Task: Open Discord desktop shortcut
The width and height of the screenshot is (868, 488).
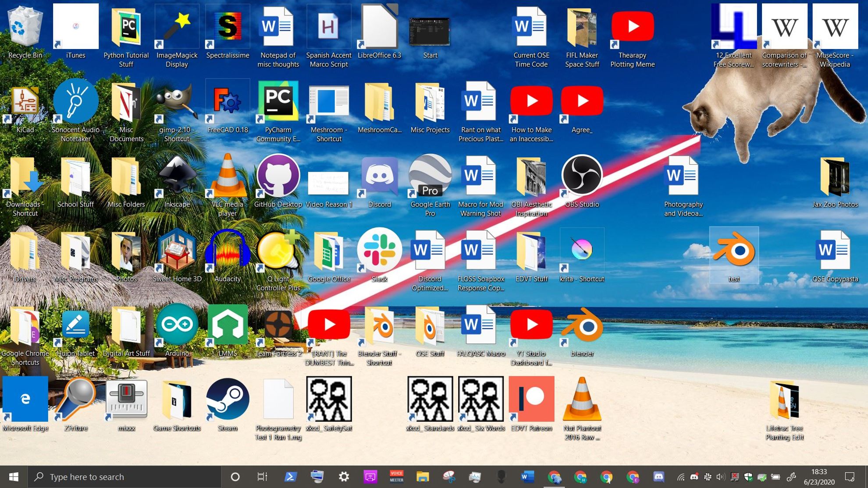Action: (379, 176)
